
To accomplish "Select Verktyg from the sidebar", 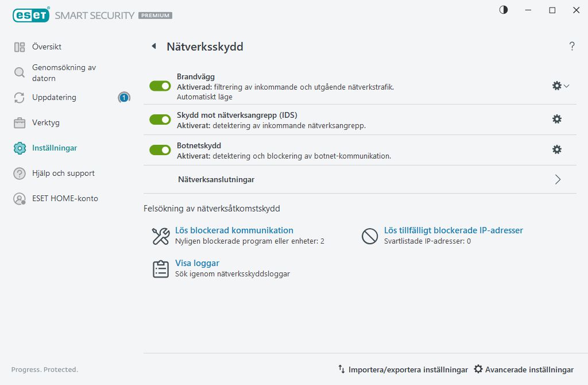I will point(46,122).
